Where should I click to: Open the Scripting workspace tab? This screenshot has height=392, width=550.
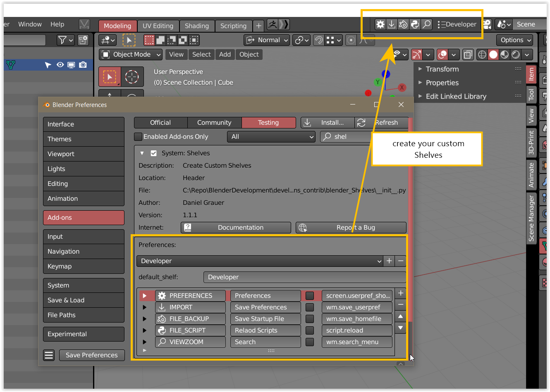pos(233,26)
